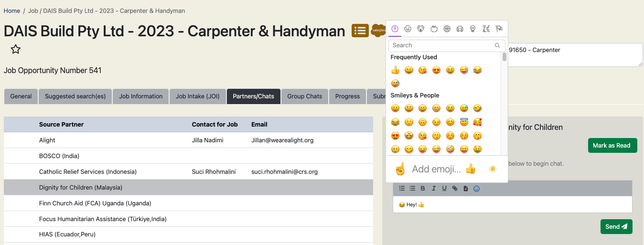Toggle underline formatting in chat editor
Viewport: 644px width, 245px height.
point(444,189)
